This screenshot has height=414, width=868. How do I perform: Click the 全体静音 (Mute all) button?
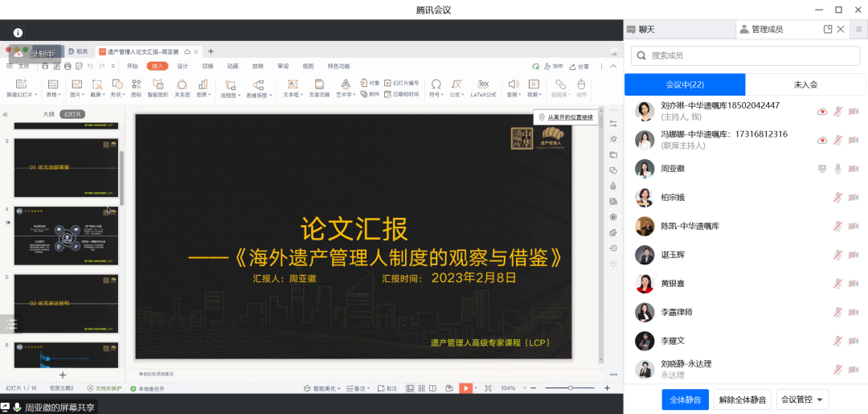point(686,399)
